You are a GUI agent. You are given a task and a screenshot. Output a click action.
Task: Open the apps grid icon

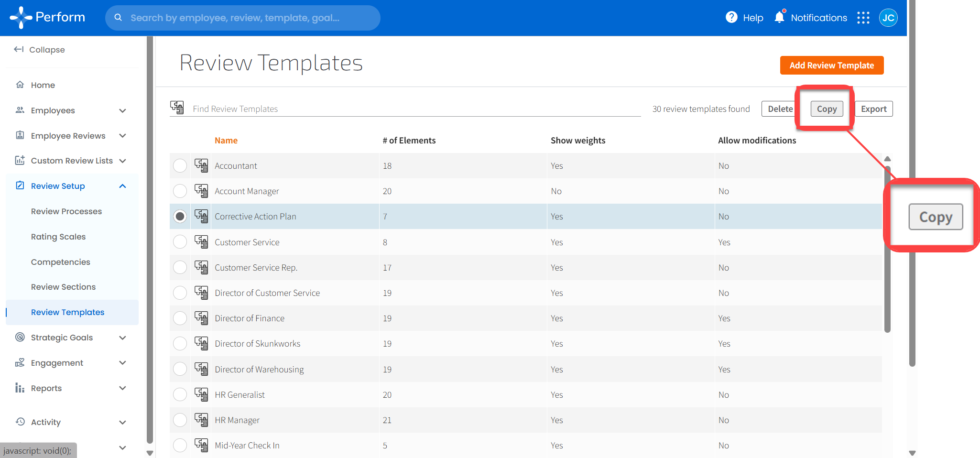(x=863, y=18)
